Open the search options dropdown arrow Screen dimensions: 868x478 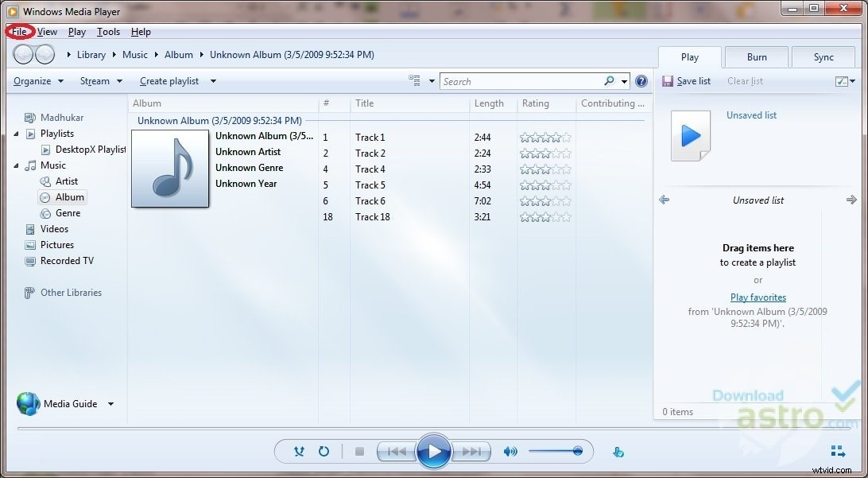tap(622, 80)
